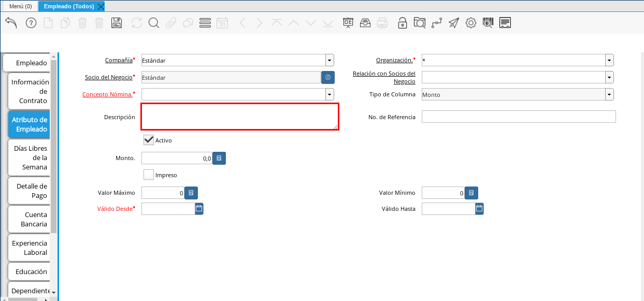Open the workflow nodes icon
Image resolution: width=644 pixels, height=301 pixels.
[437, 23]
